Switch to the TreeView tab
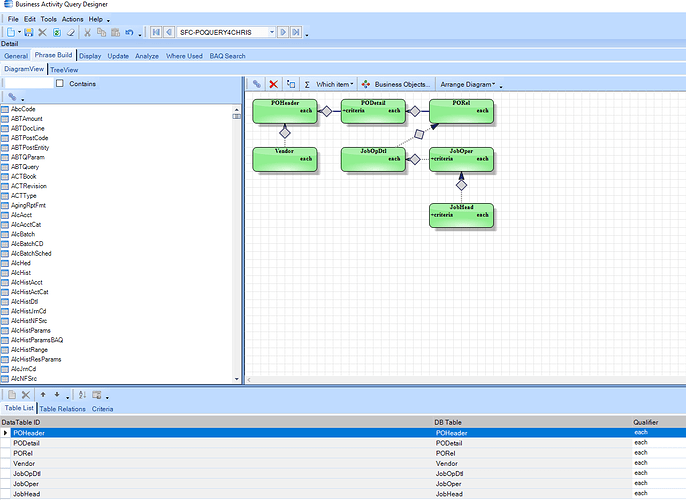Screen dimensions: 686x500 (x=64, y=70)
